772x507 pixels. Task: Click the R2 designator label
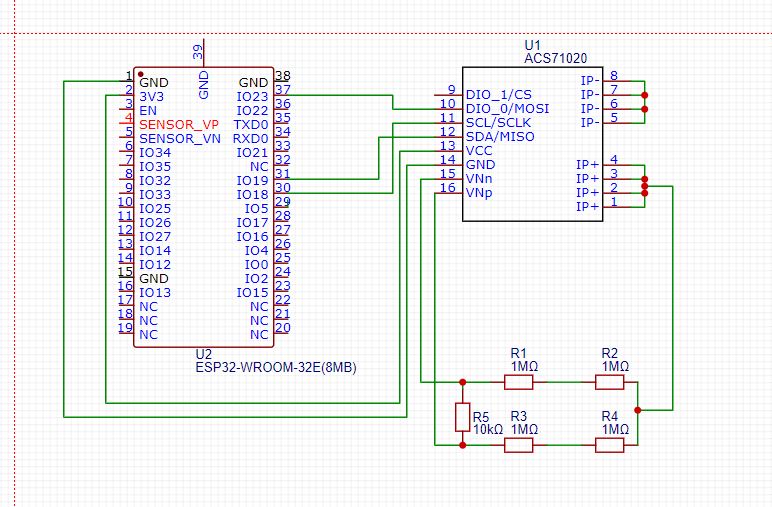[610, 353]
